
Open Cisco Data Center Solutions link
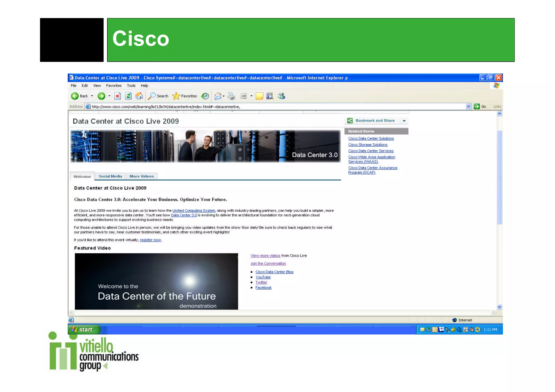[371, 138]
